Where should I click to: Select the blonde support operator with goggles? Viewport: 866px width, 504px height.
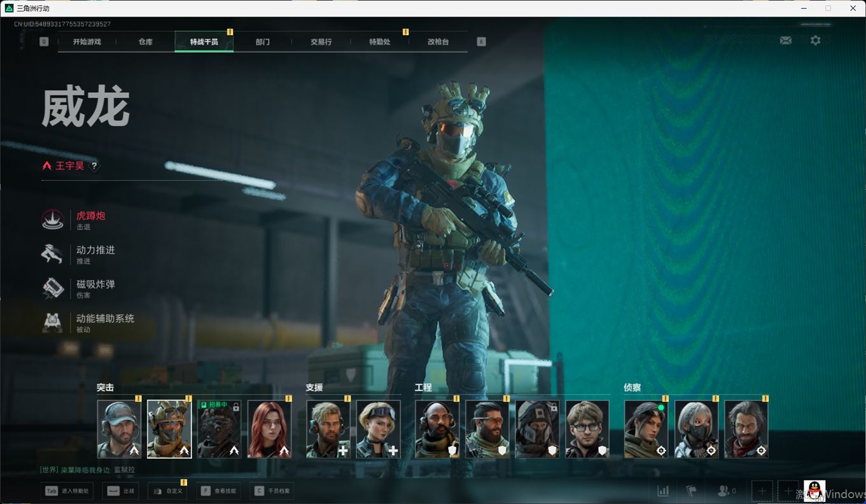(x=378, y=429)
